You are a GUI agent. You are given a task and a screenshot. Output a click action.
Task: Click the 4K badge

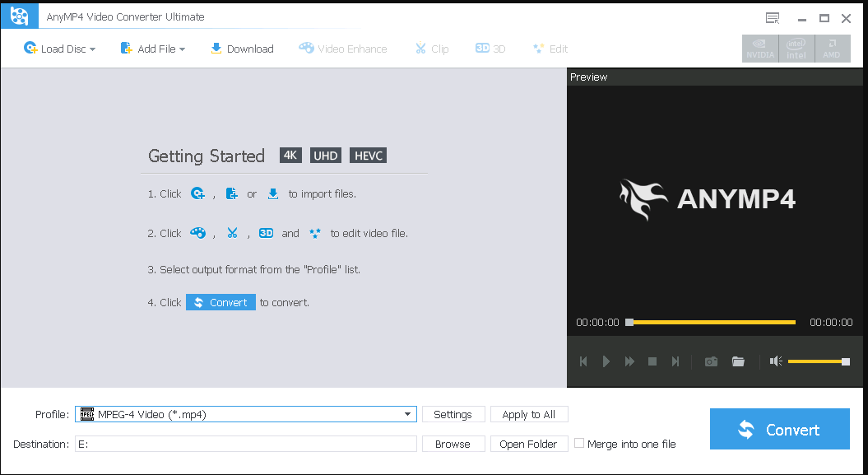coord(290,156)
